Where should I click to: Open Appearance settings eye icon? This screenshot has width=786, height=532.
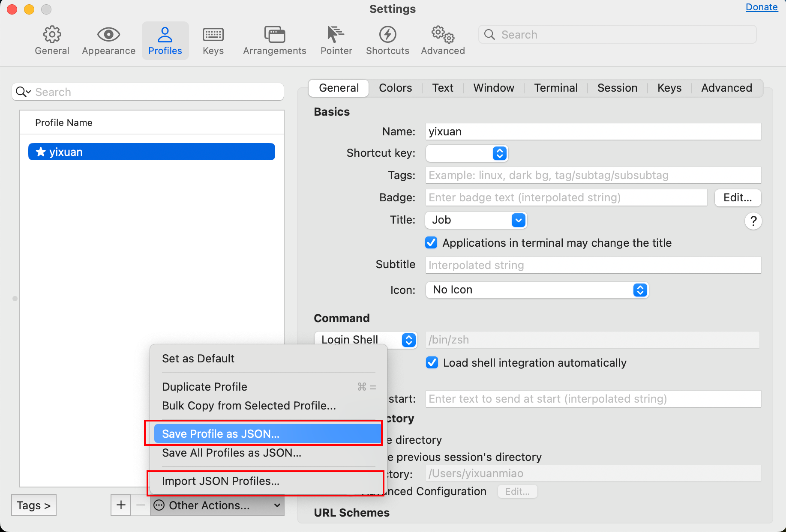(108, 35)
